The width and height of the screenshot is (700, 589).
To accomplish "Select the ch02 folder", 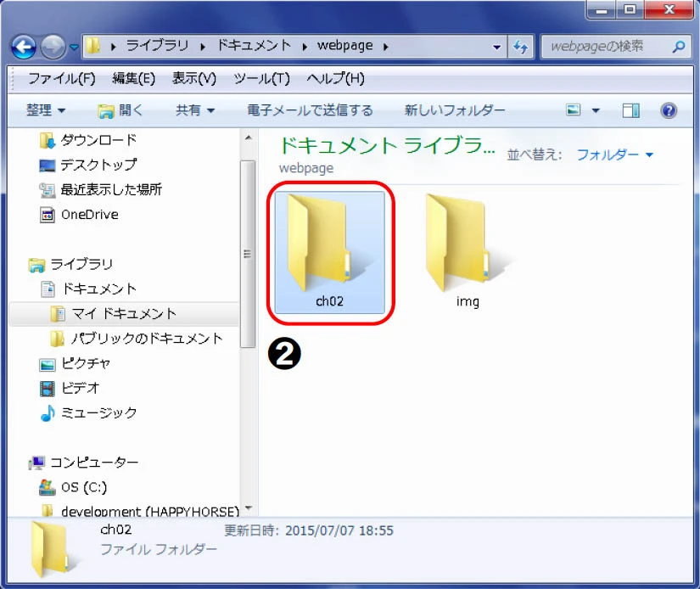I will click(x=330, y=252).
